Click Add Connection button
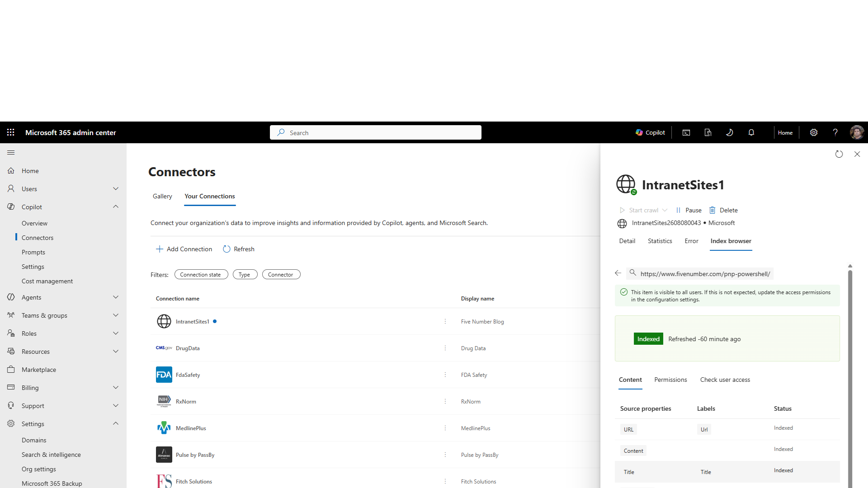Viewport: 868px width, 488px height. tap(184, 249)
